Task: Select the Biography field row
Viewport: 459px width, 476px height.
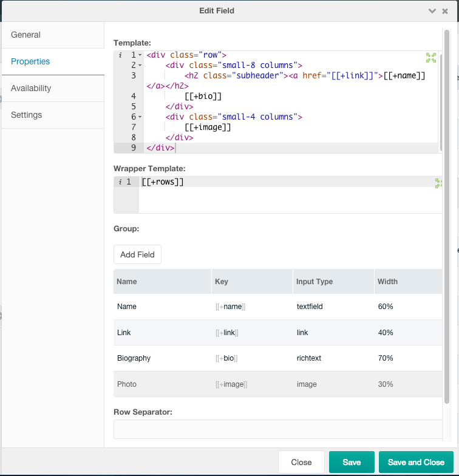Action: (278, 358)
